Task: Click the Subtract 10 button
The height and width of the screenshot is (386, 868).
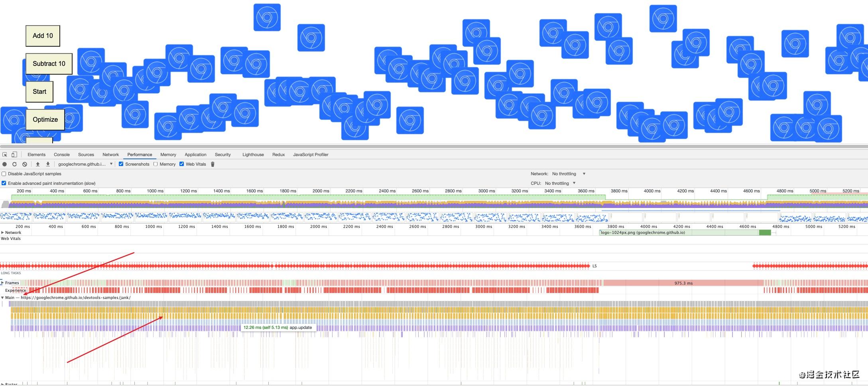Action: coord(49,63)
